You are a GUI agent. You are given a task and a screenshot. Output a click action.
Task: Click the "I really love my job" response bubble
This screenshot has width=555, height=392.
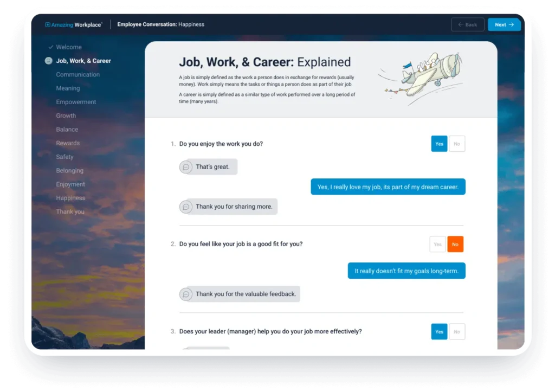388,187
